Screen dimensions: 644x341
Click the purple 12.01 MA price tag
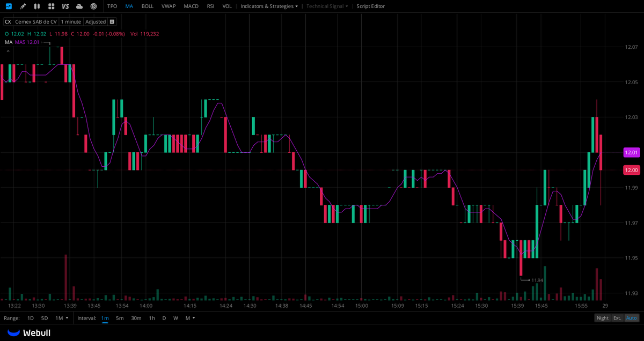click(x=631, y=153)
